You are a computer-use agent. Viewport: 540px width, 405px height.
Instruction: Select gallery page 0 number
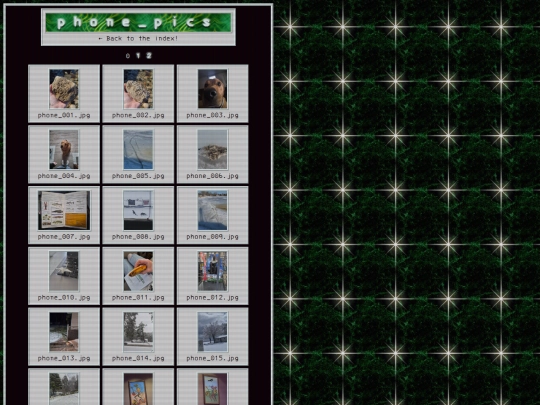pyautogui.click(x=128, y=56)
